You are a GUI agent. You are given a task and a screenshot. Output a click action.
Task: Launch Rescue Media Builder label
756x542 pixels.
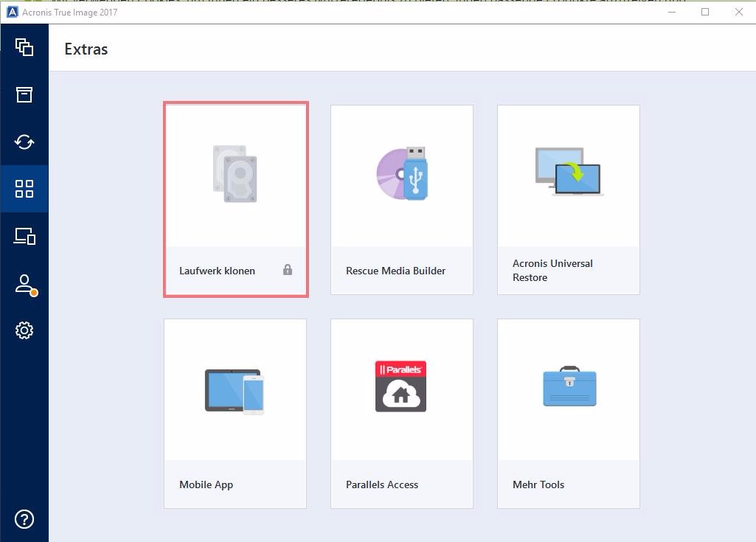[x=395, y=271]
